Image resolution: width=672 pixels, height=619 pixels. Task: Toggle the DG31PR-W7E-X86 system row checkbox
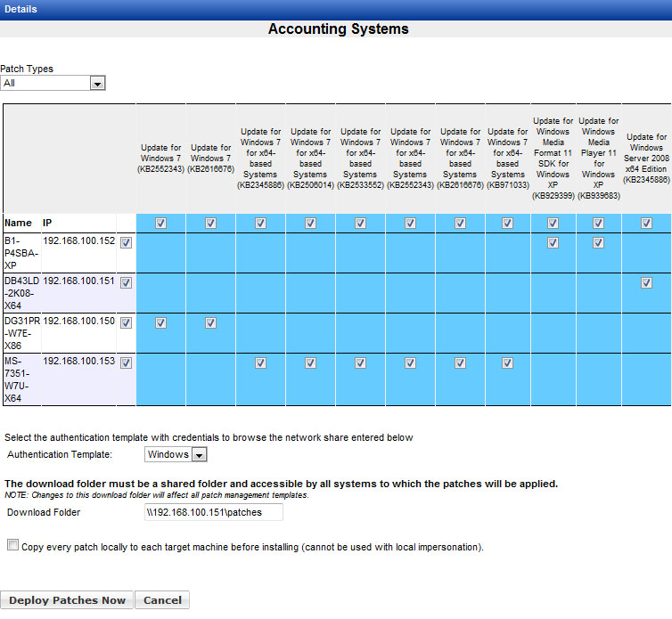coord(126,323)
